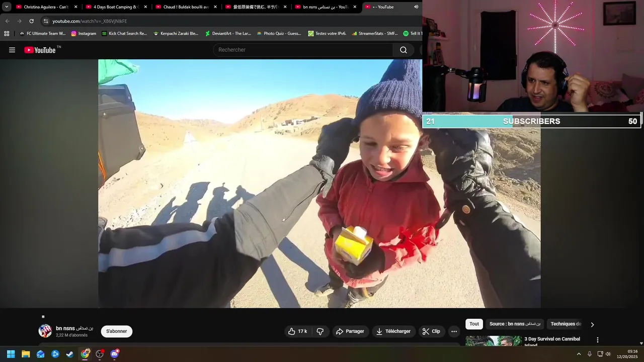Switch to the Chaud ! Buldak bouilli tab
The height and width of the screenshot is (362, 644).
tap(186, 7)
